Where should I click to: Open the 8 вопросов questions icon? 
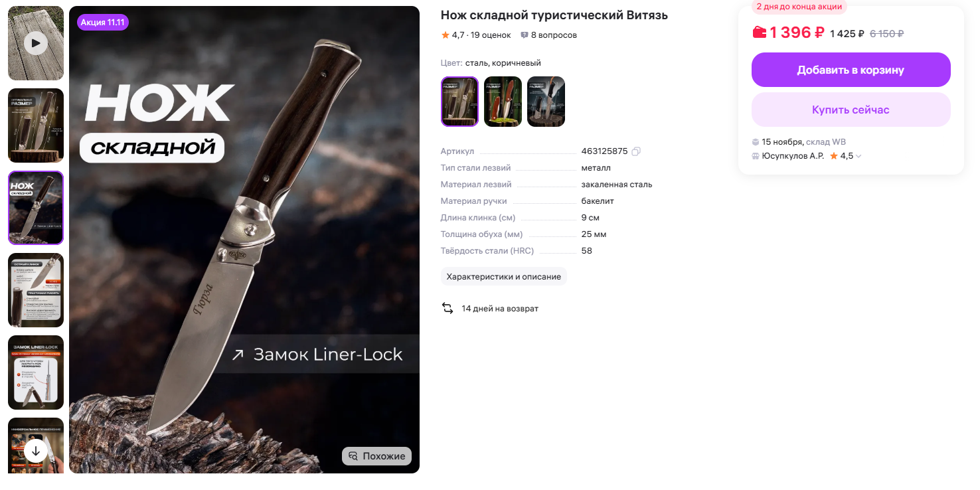pos(525,35)
